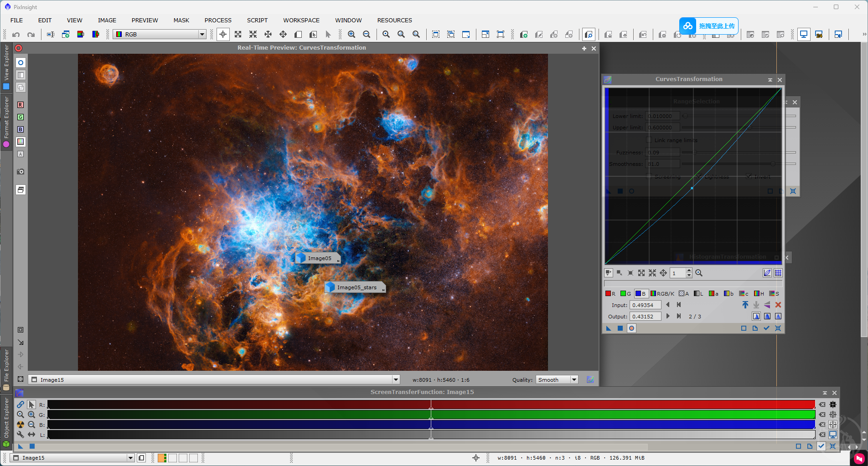Image resolution: width=868 pixels, height=466 pixels.
Task: Select the L lightness curve channel button
Action: (x=698, y=293)
